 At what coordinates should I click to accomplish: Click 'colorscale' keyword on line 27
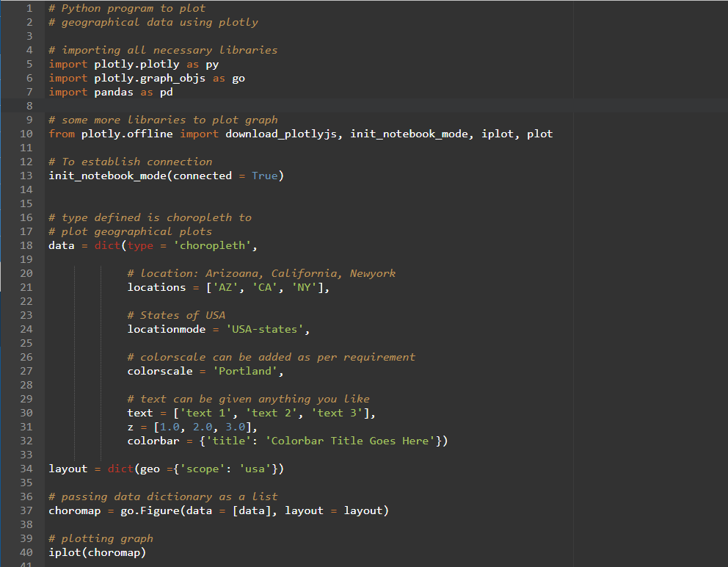(x=160, y=371)
